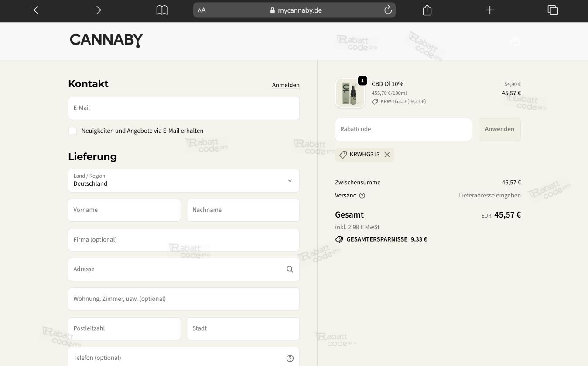
Task: Click the phone field help icon
Action: 290,358
